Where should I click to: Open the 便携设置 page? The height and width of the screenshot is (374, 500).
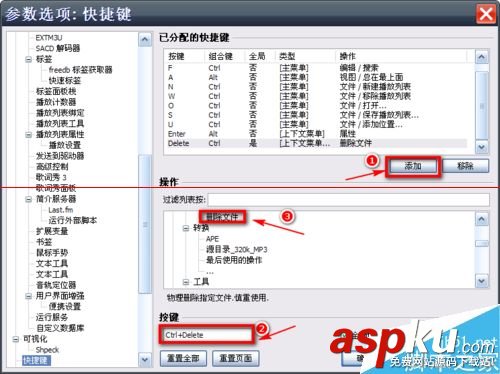[65, 306]
